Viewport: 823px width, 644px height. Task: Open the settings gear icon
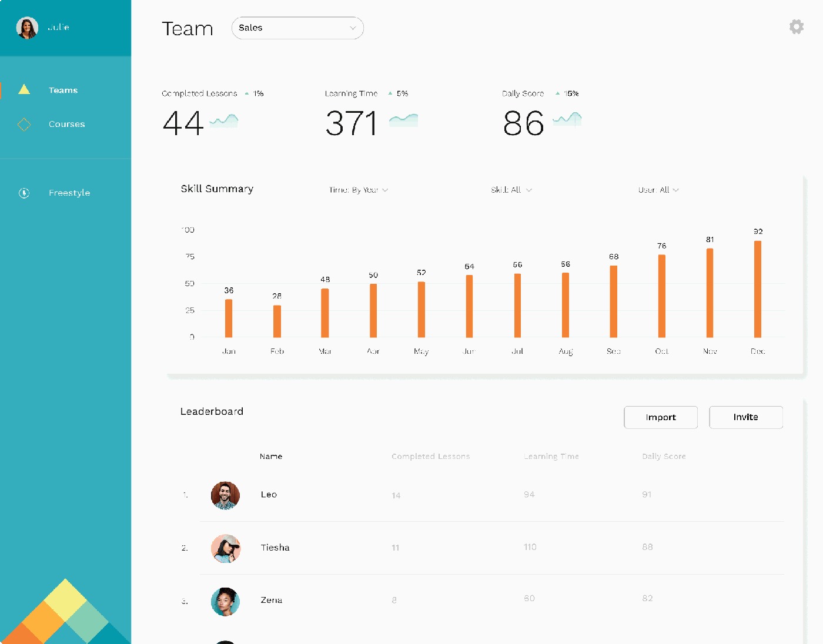pos(797,27)
